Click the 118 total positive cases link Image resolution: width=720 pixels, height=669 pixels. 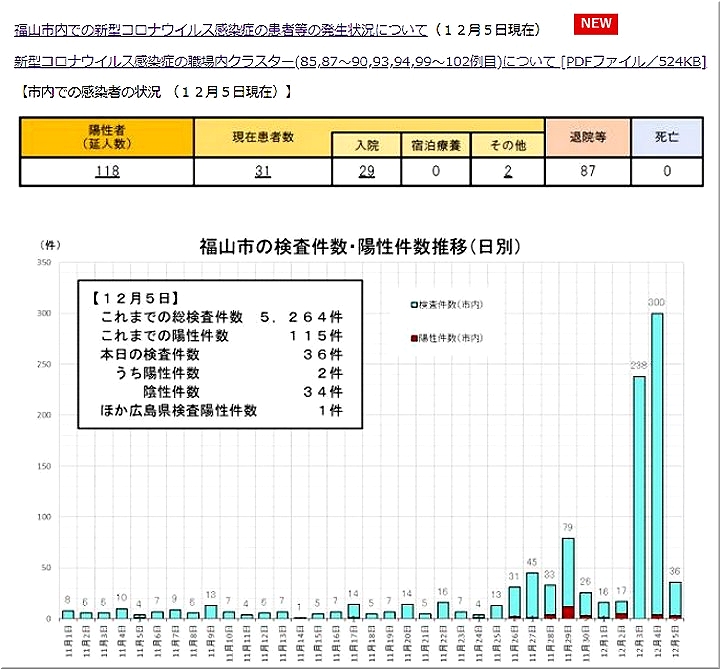coord(107,171)
